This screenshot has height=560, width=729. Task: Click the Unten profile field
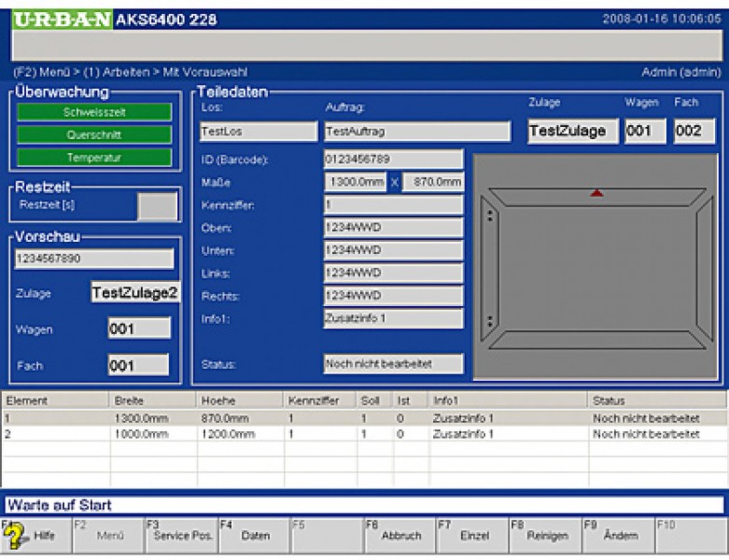coord(393,250)
